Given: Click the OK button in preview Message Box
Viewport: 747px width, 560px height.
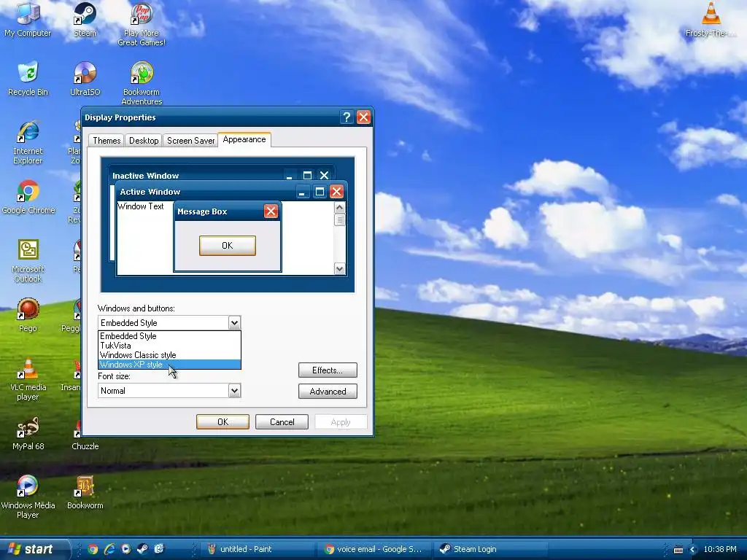Looking at the screenshot, I should (228, 246).
